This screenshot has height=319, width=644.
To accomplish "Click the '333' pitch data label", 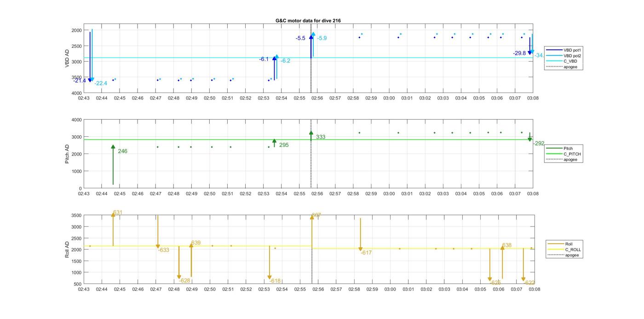I will [x=321, y=137].
